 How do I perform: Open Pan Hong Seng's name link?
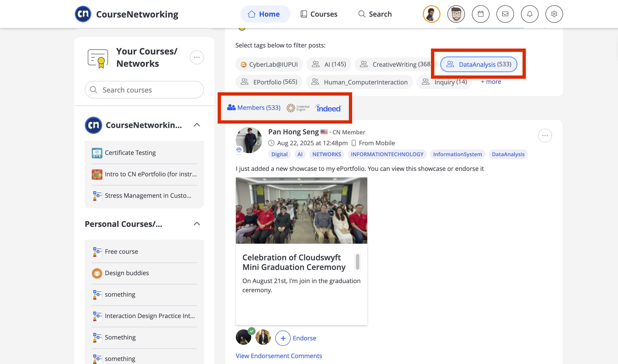[x=293, y=132]
